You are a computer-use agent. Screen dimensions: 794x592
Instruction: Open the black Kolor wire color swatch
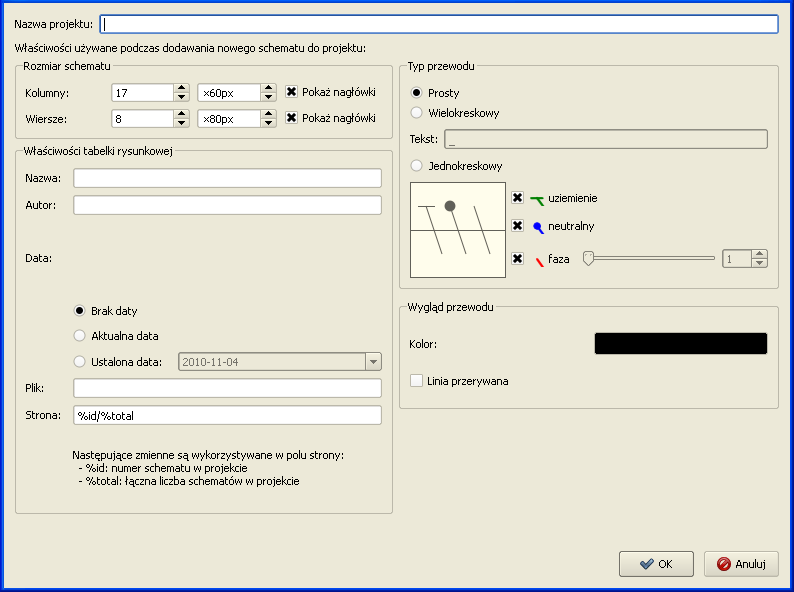click(680, 344)
